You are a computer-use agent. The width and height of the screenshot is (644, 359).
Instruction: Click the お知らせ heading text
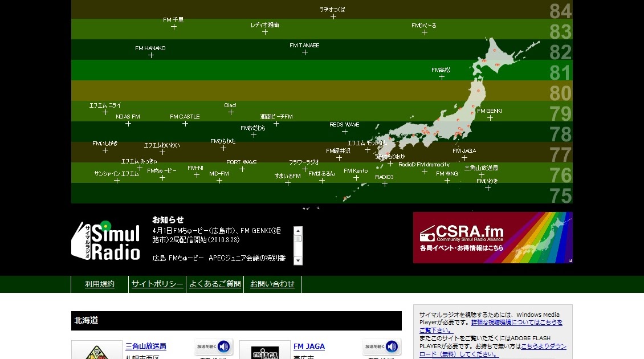click(x=168, y=220)
